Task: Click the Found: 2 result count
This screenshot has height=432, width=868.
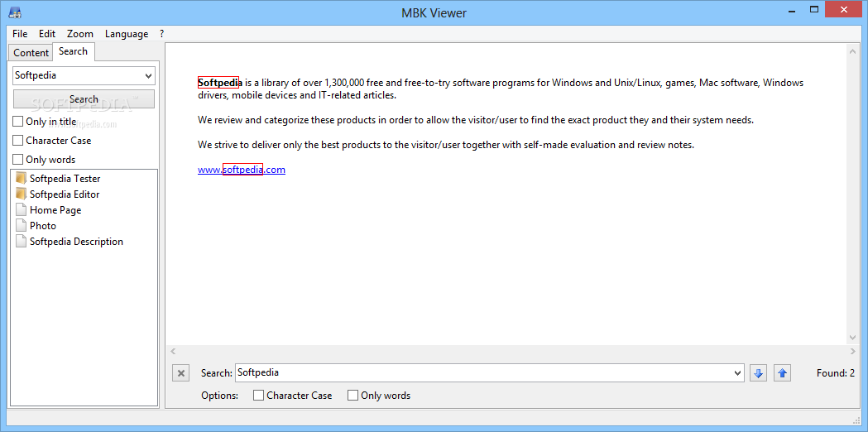Action: (836, 373)
